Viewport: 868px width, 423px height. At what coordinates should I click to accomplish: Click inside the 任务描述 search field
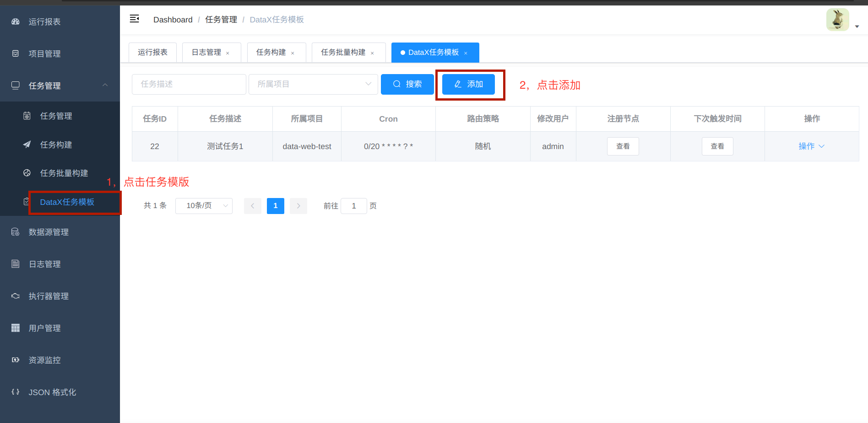click(189, 84)
